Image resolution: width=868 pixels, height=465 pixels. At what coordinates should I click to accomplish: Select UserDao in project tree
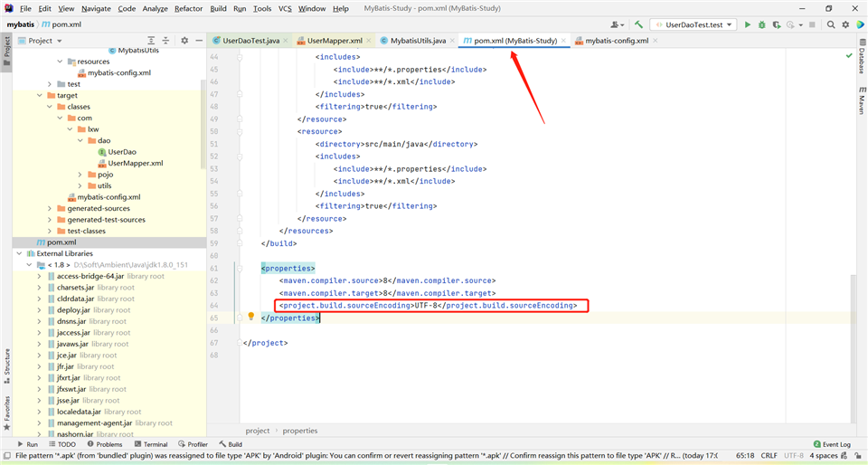click(x=122, y=152)
